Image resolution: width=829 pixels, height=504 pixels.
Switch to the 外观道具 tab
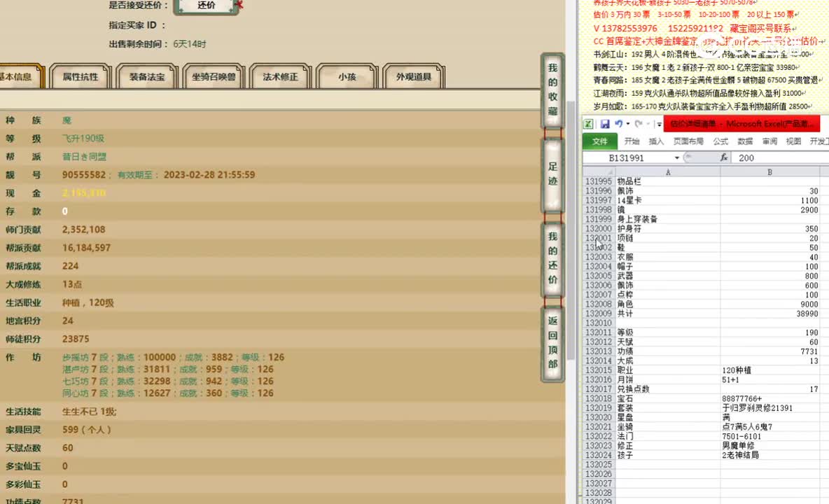(x=413, y=77)
